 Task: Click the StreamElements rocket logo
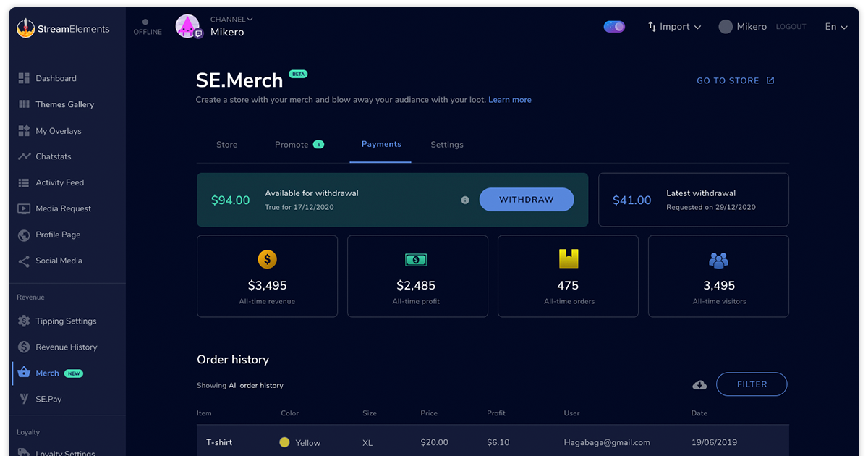tap(26, 29)
